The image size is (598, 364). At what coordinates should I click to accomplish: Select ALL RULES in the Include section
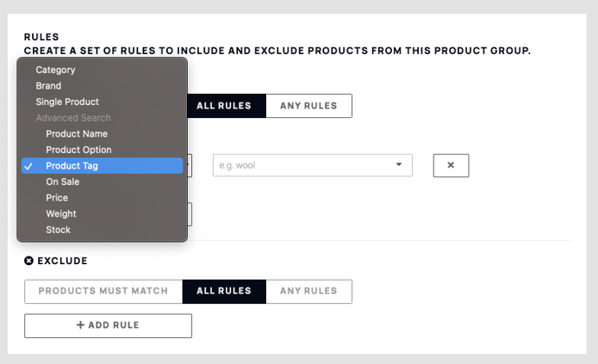[x=224, y=106]
